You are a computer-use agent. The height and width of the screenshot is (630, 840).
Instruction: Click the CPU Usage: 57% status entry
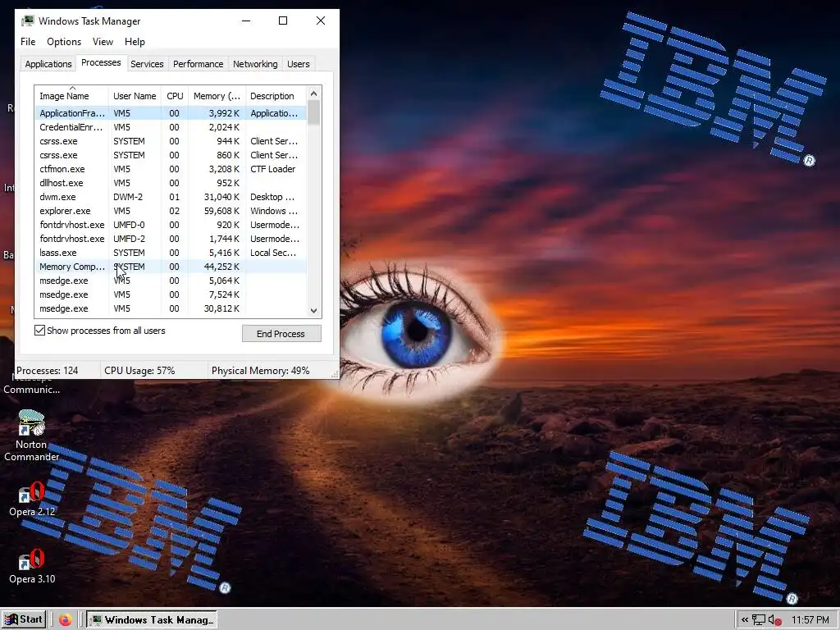click(139, 371)
